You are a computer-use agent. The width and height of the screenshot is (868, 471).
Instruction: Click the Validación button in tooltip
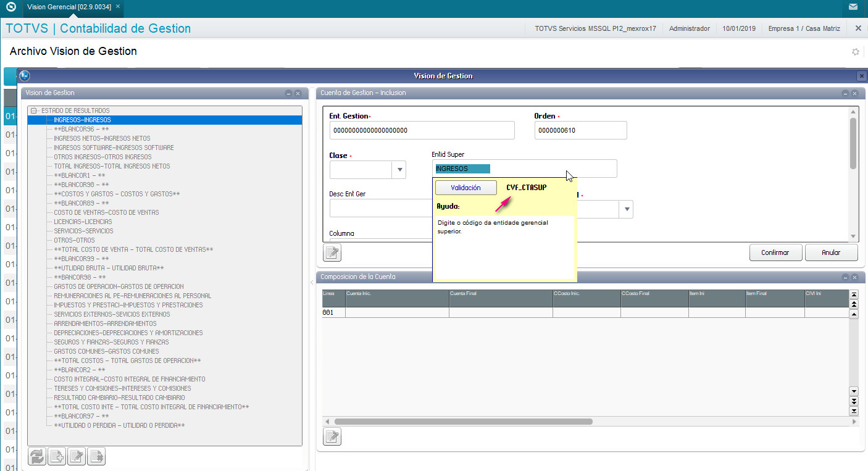465,187
